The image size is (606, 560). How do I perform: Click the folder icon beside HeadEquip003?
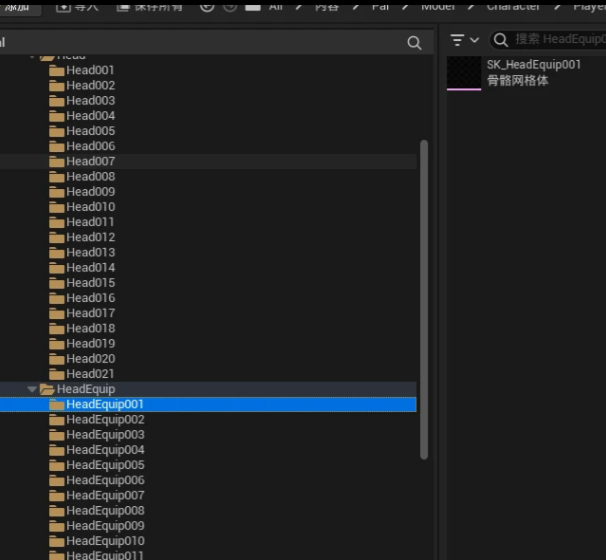(57, 435)
